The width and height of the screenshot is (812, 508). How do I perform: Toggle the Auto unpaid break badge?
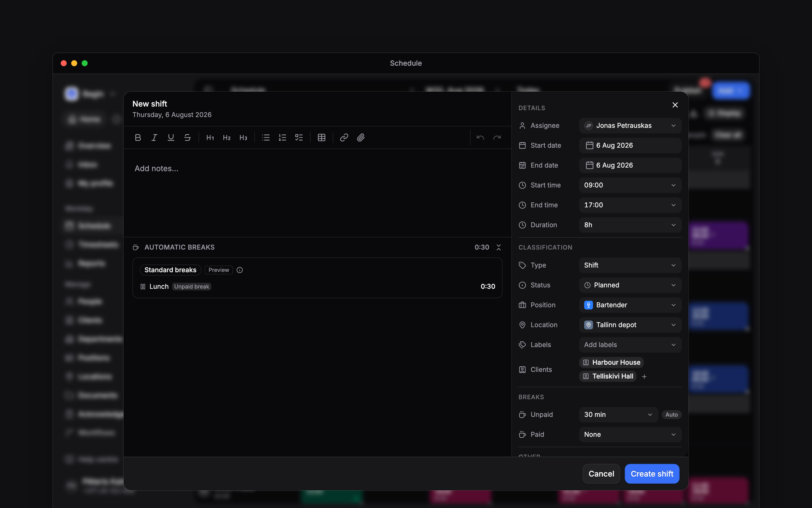tap(671, 415)
